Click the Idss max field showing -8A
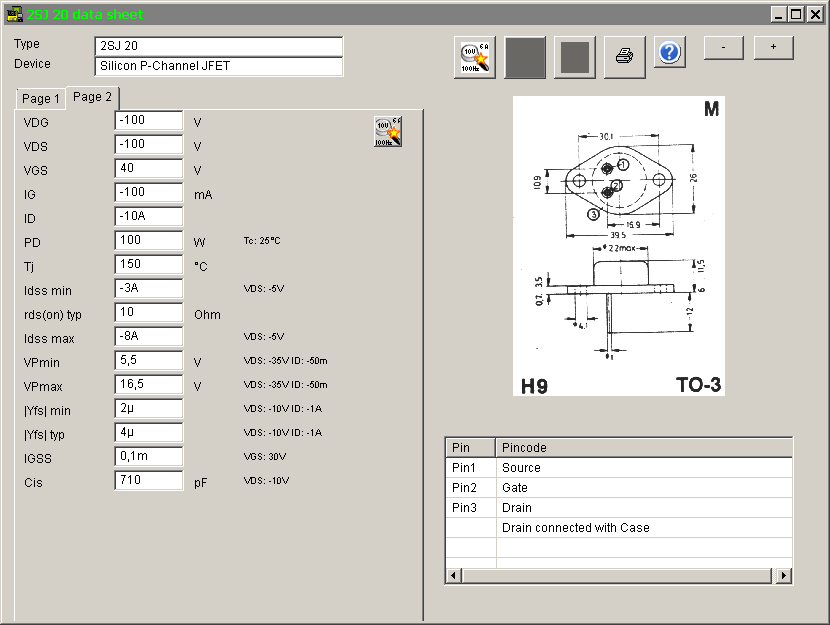 click(x=149, y=337)
